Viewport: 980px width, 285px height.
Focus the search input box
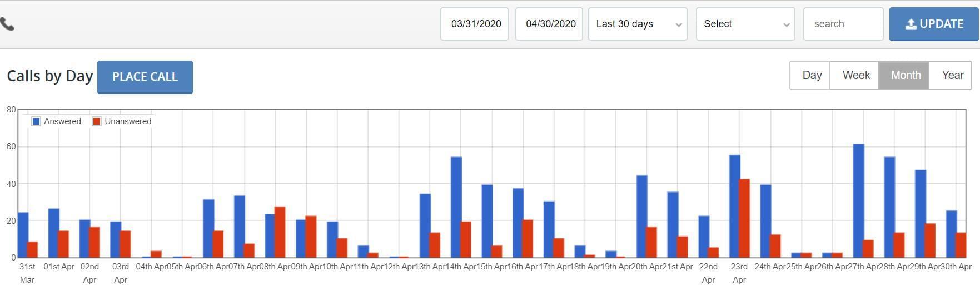click(843, 24)
